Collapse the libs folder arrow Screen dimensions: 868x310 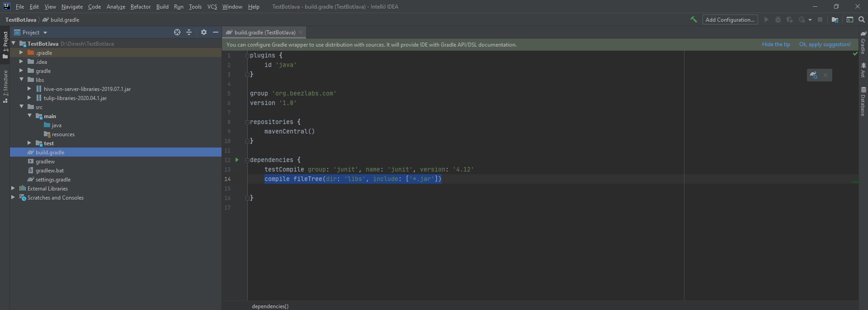pyautogui.click(x=21, y=80)
